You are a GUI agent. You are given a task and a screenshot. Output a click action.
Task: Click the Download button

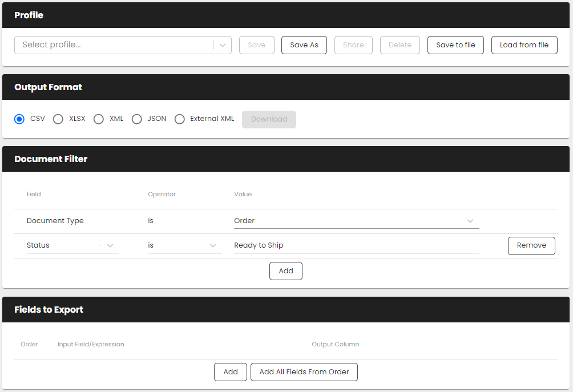click(269, 119)
